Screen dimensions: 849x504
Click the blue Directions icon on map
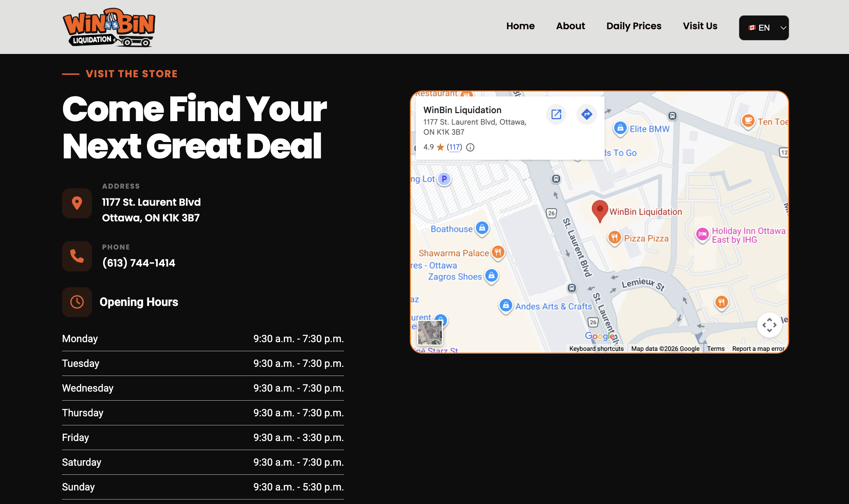tap(587, 114)
